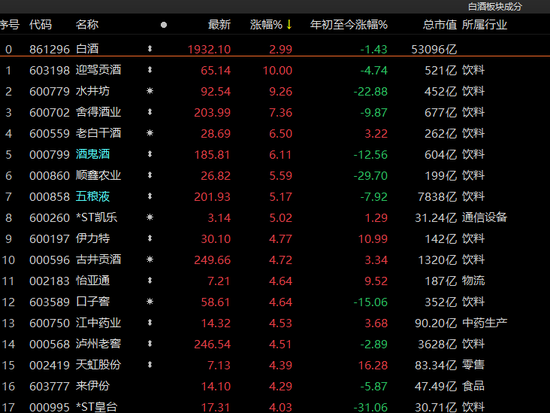Click the 10.00 percent gain value
This screenshot has height=413, width=550.
click(277, 70)
